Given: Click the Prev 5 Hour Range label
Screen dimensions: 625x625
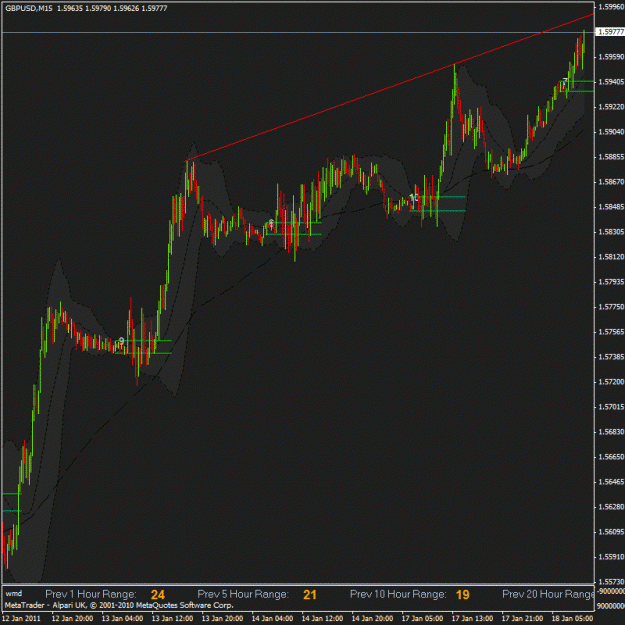Looking at the screenshot, I should tap(243, 594).
